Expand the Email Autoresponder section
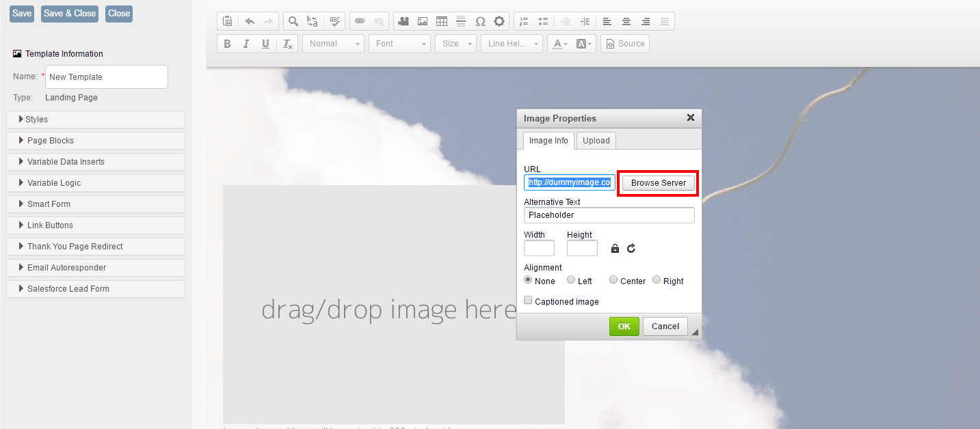This screenshot has width=980, height=429. pyautogui.click(x=96, y=268)
